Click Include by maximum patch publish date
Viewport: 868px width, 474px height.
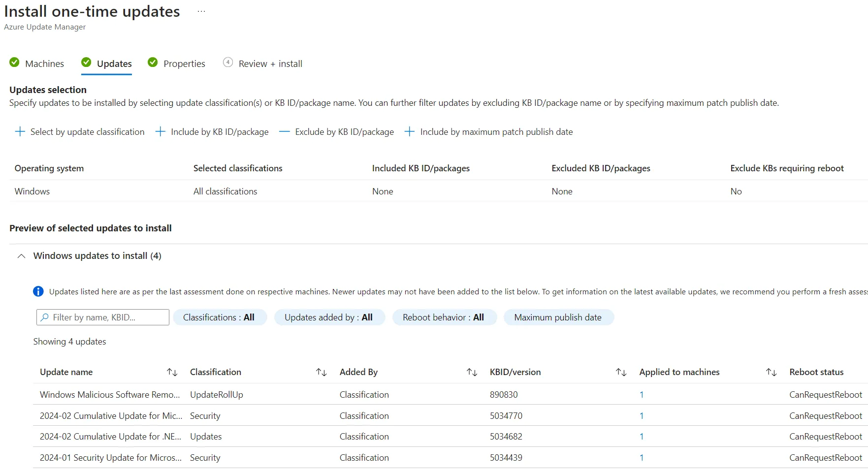point(496,132)
